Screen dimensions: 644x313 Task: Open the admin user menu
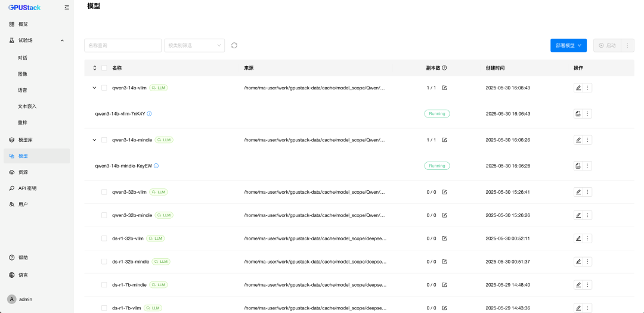point(20,299)
